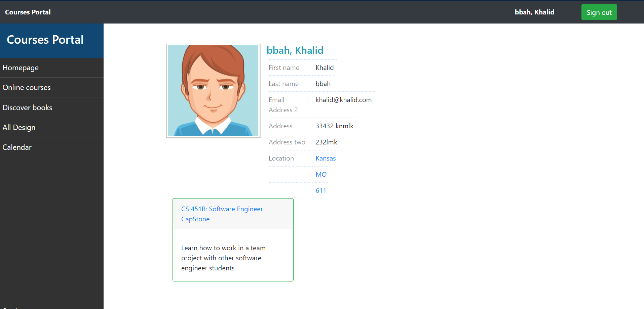Click the First name value Khalid
The image size is (644, 309).
325,68
